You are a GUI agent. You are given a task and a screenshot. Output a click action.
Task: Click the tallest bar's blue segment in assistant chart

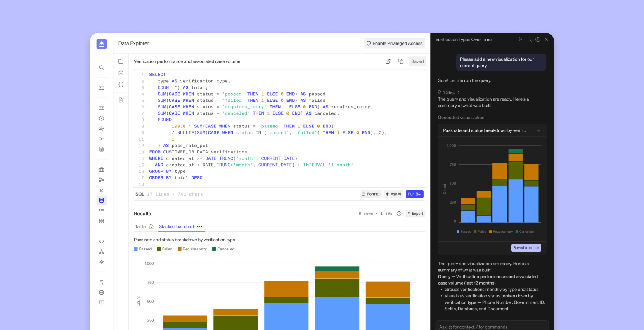[x=516, y=201]
